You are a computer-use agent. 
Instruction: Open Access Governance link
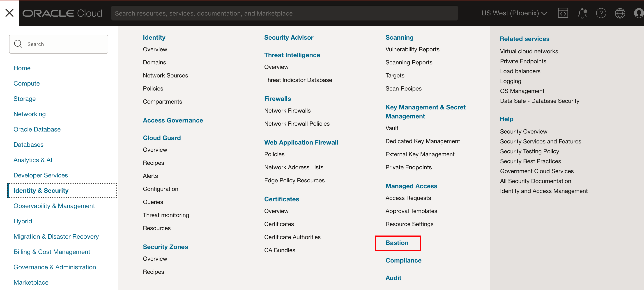pos(173,120)
